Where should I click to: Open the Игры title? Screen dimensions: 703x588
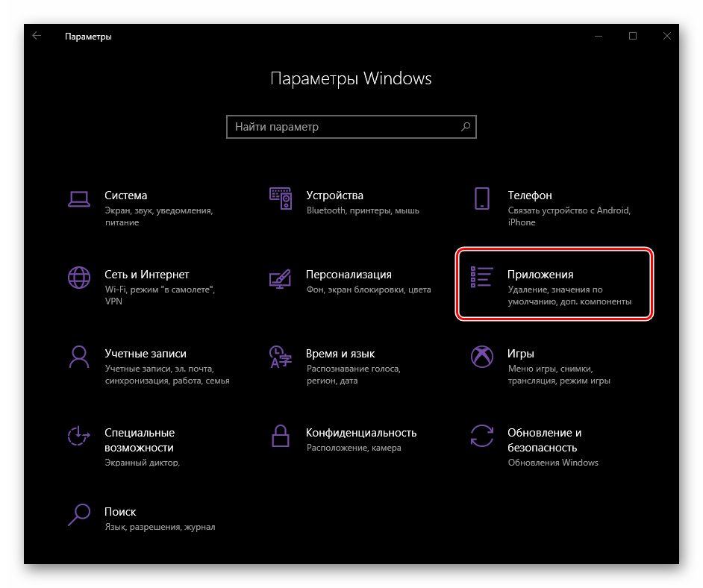(520, 354)
